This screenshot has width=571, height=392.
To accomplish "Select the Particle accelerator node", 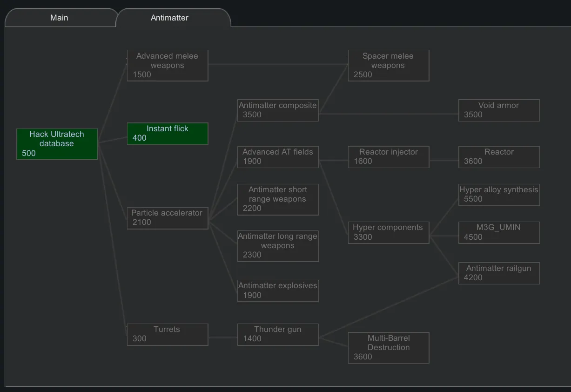I will coord(168,218).
